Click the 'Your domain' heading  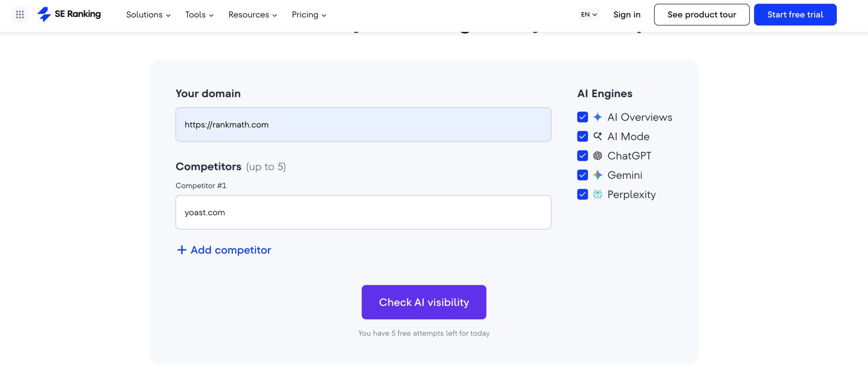[x=208, y=93]
